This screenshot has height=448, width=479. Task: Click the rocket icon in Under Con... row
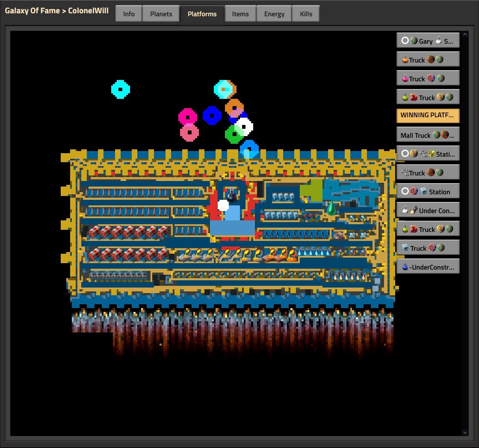click(414, 210)
